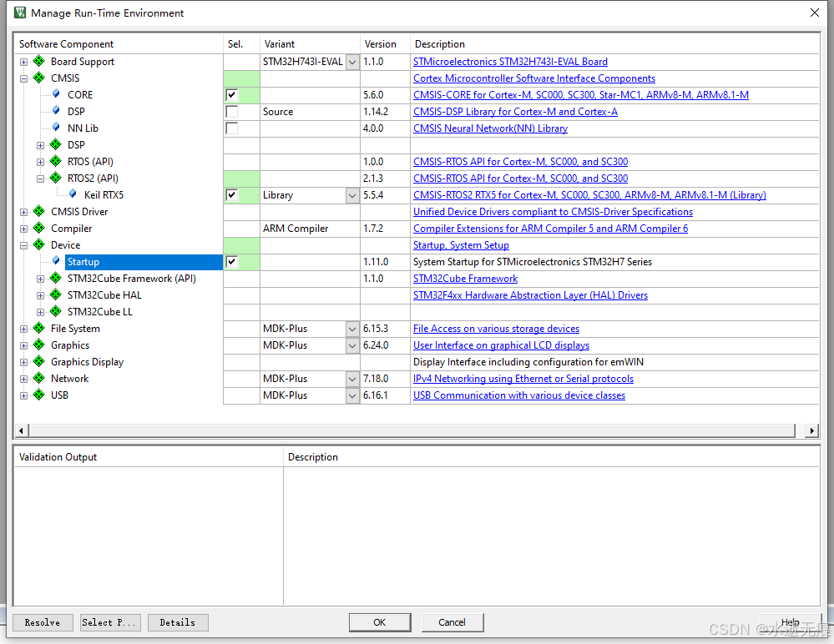Screen dimensions: 834x644
Task: Collapse the RTOS2 (API) tree node
Action: 39,178
